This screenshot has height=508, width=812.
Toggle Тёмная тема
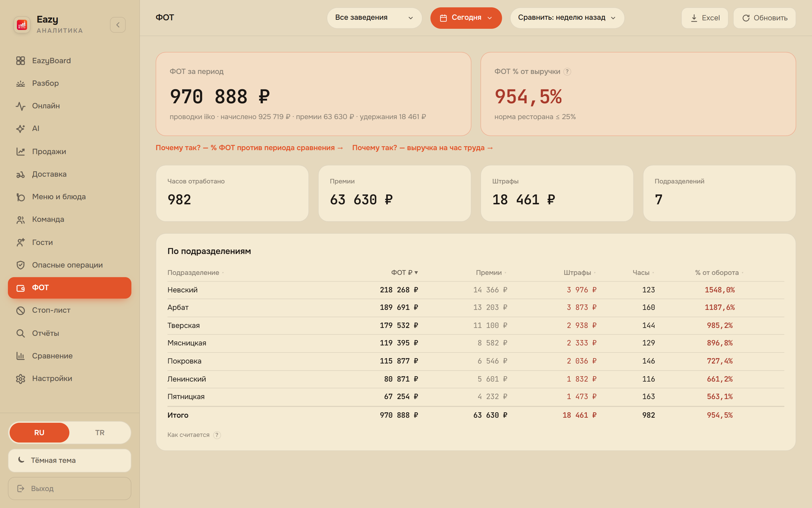(x=69, y=461)
